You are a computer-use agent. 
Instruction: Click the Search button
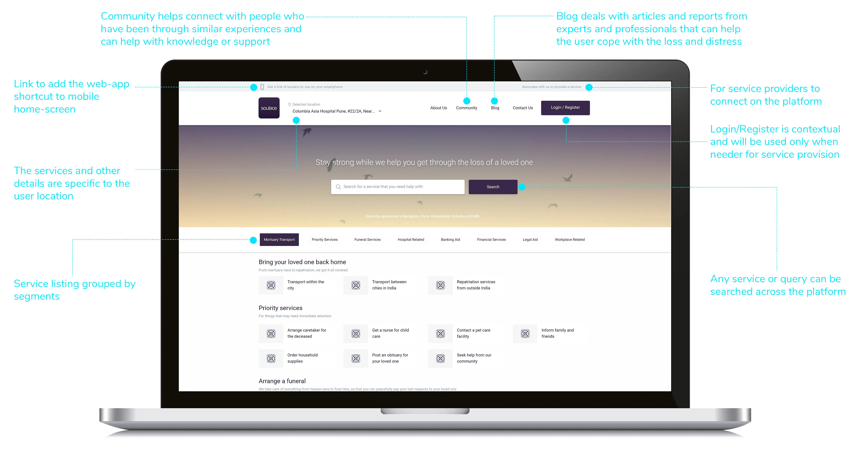492,186
